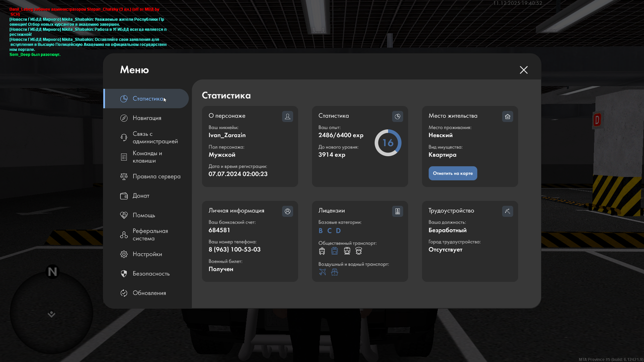Click the Меню window title
The image size is (644, 362).
click(134, 70)
